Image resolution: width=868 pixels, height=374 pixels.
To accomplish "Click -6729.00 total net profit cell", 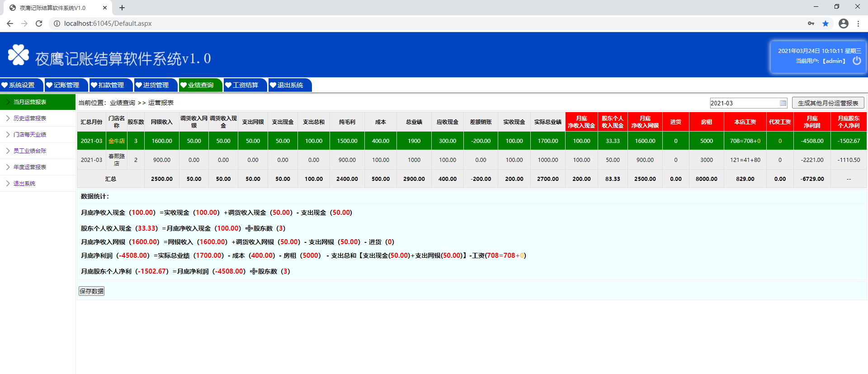I will tap(812, 179).
